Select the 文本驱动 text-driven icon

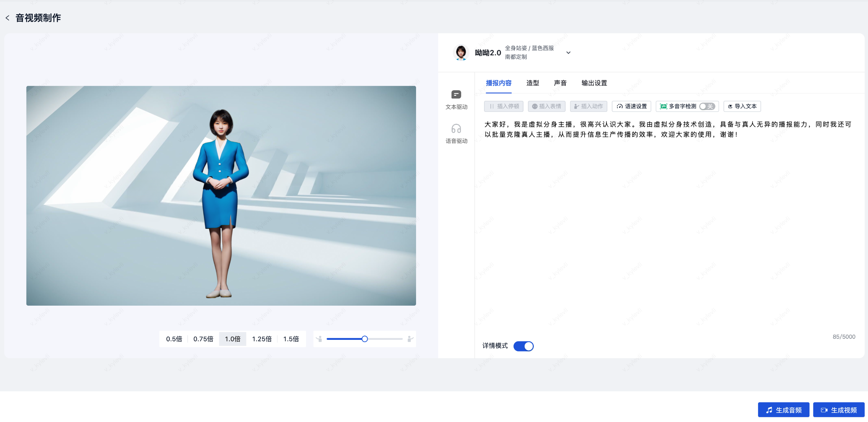(456, 94)
